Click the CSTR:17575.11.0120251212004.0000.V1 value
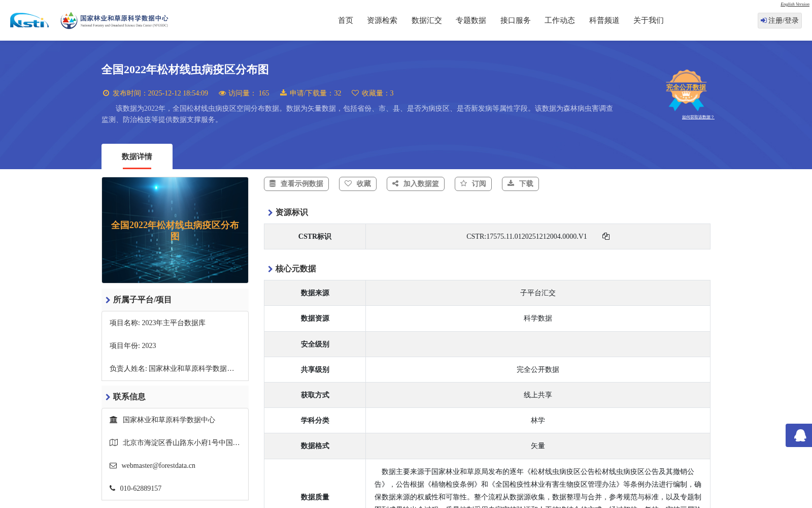Screen dimensions: 812x508 pyautogui.click(x=527, y=236)
